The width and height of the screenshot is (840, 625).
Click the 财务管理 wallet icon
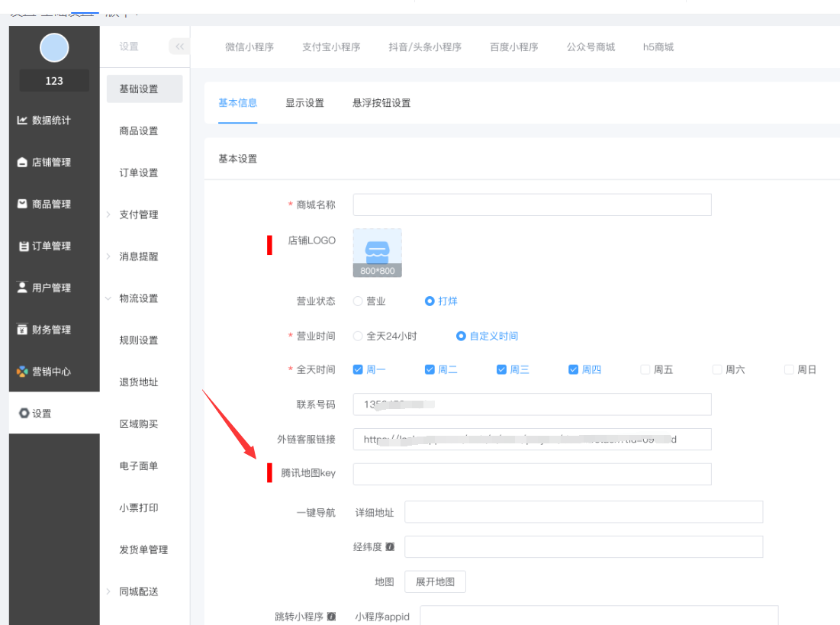point(23,330)
